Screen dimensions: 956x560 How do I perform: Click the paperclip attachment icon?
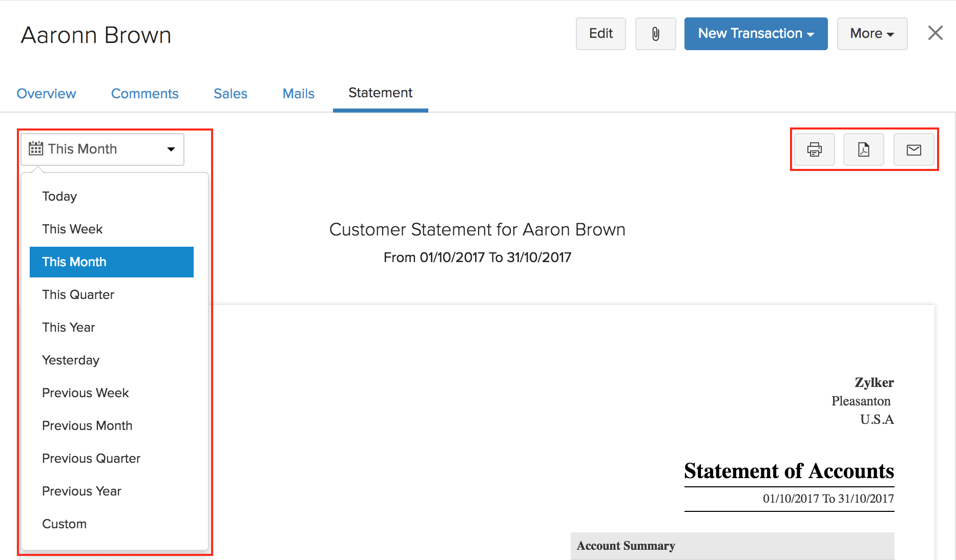[655, 33]
